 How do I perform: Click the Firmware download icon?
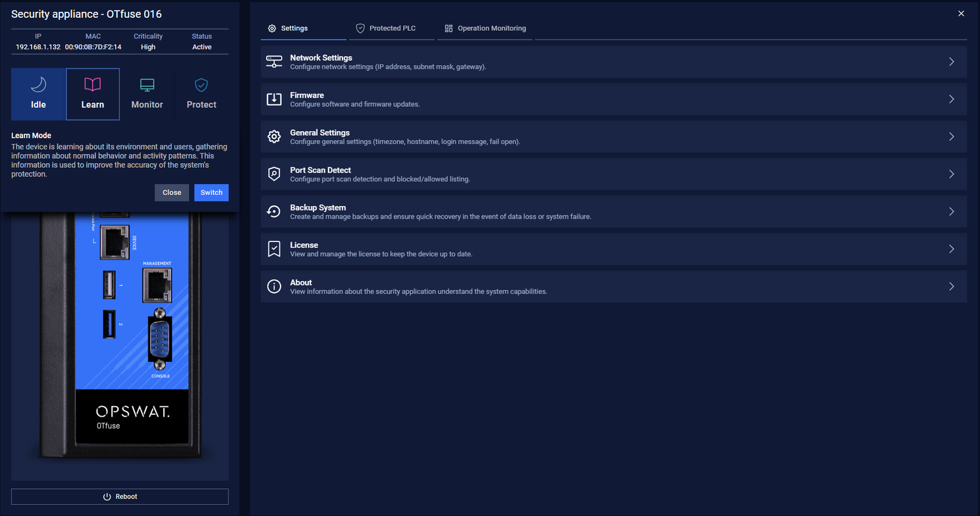[274, 99]
